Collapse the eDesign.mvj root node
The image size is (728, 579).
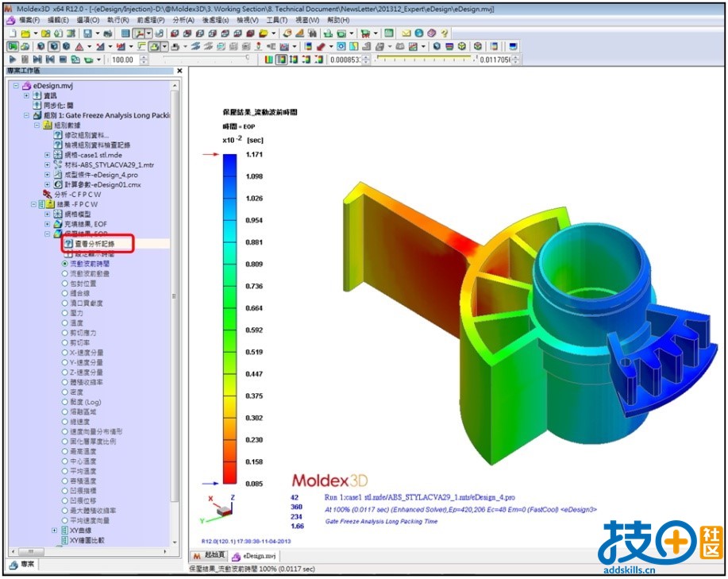pyautogui.click(x=16, y=86)
